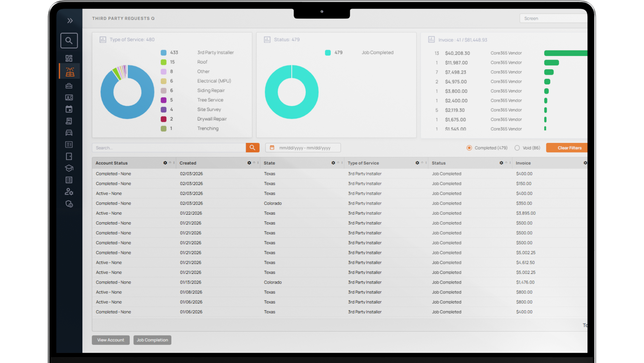Viewport: 644px width, 363px height.
Task: Click the orange search magnifier button
Action: (252, 148)
